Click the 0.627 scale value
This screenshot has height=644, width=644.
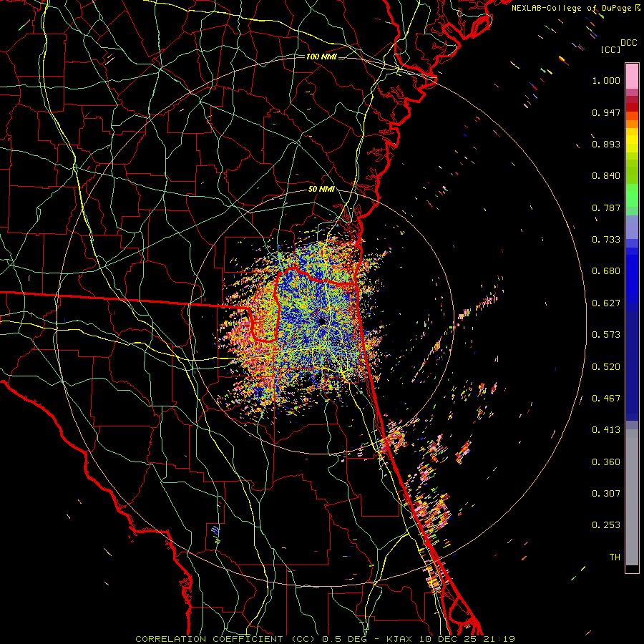[606, 303]
